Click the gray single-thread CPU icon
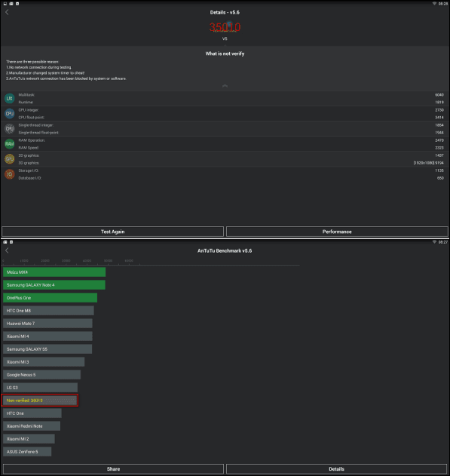Viewport: 450px width, 476px height. point(9,129)
